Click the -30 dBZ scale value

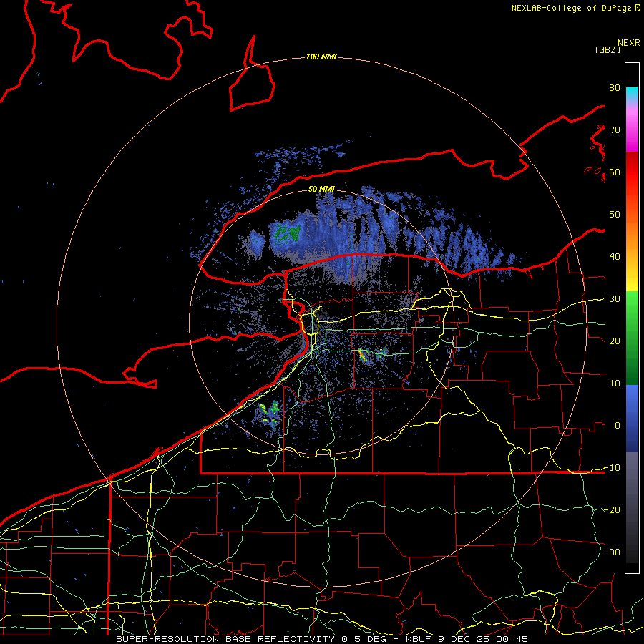pos(612,552)
